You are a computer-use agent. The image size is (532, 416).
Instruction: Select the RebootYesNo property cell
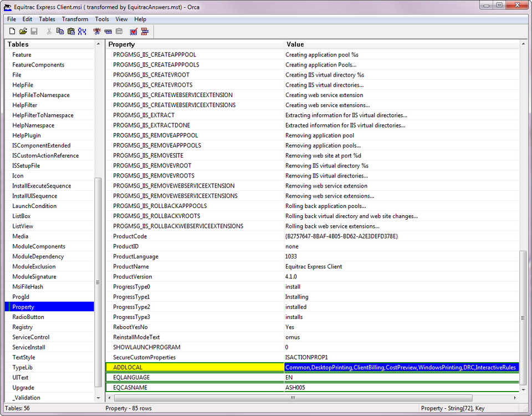coord(195,327)
